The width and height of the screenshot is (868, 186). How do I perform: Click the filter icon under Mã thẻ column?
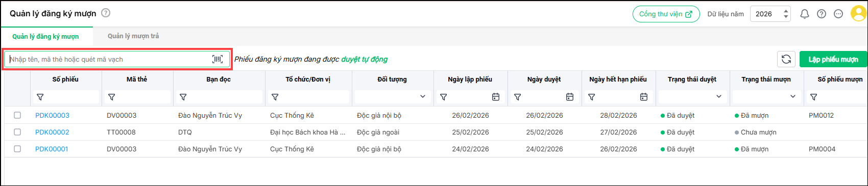pos(112,97)
